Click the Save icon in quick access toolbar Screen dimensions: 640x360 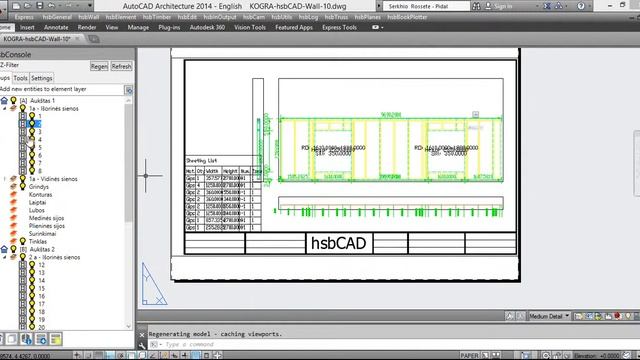point(40,6)
